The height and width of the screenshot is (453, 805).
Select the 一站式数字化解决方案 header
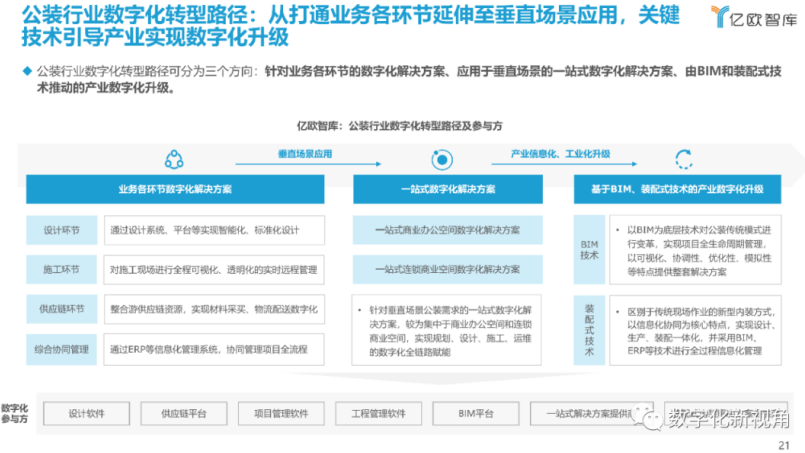[x=448, y=189]
